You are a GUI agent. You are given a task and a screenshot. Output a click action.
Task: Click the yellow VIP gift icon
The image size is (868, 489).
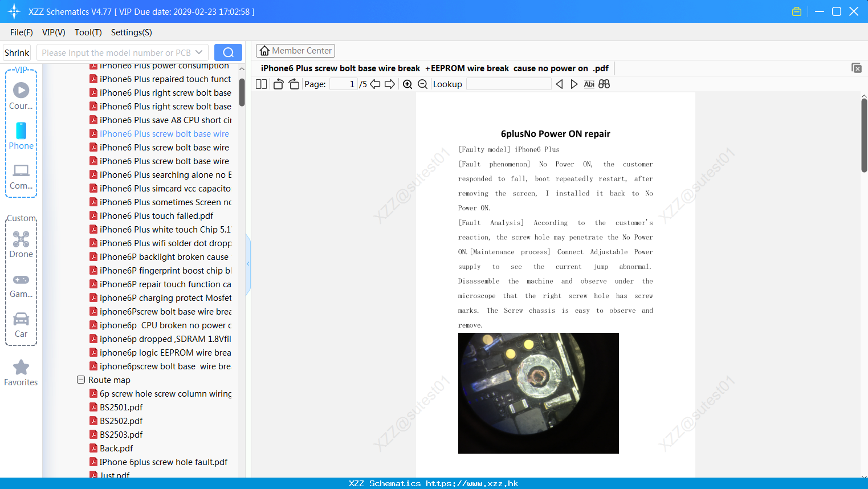point(797,11)
